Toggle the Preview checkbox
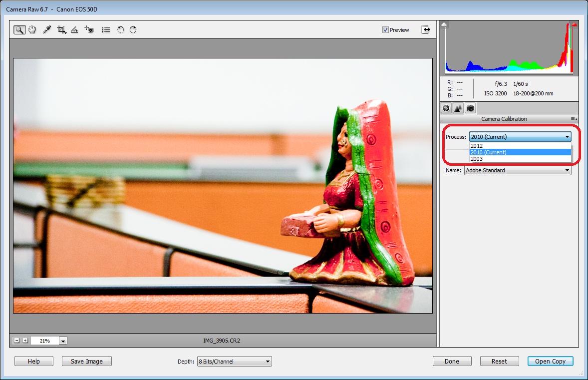Viewport: 588px width, 380px height. [385, 29]
